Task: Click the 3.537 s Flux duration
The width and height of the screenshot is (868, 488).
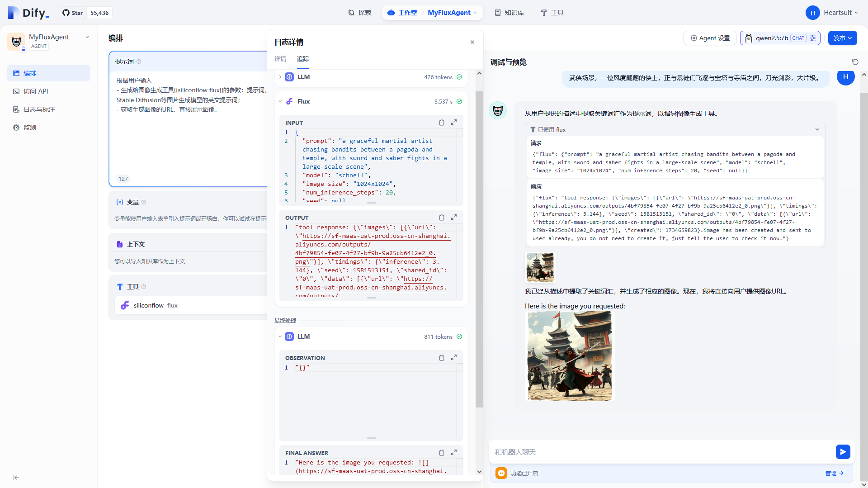Action: pos(443,101)
